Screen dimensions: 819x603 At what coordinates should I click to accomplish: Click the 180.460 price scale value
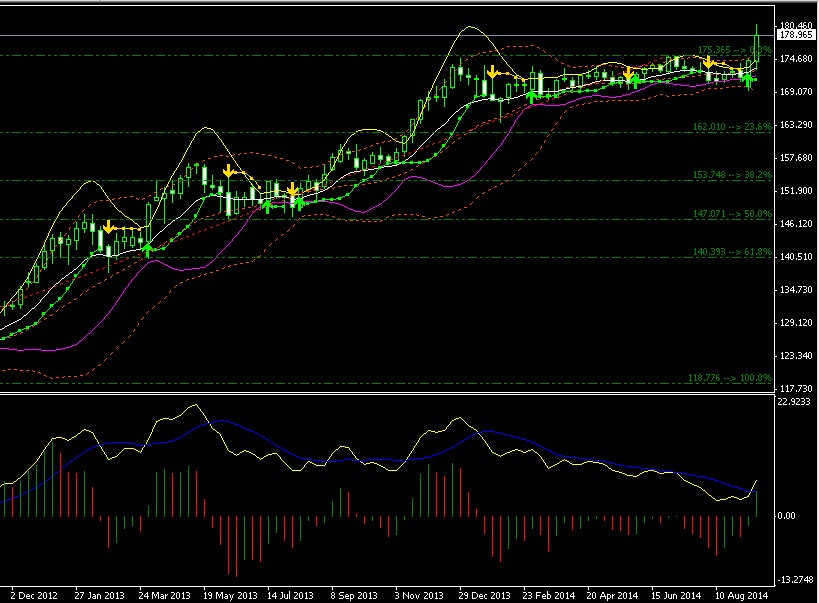click(x=796, y=25)
